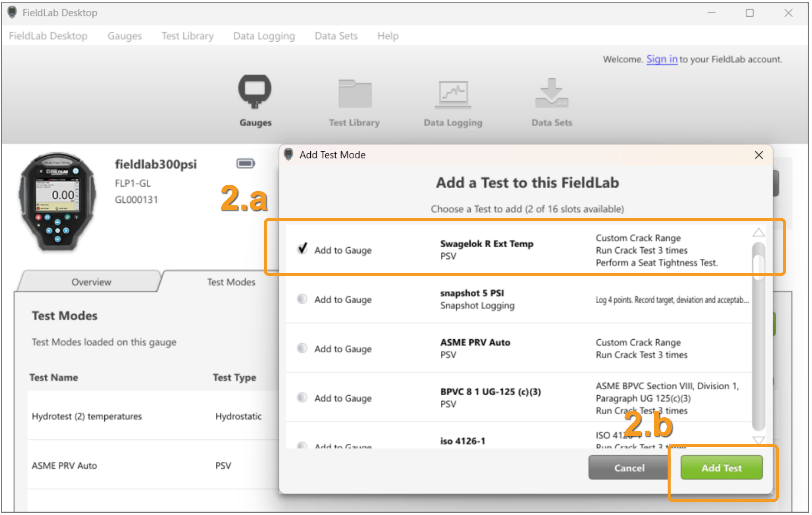Open the Data Logging menu
812x515 pixels.
click(x=264, y=36)
